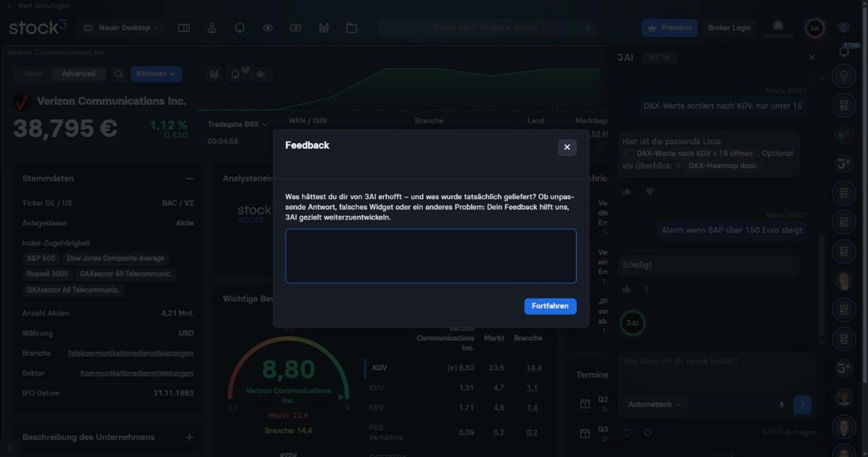Open Branche value 14,4 link

[x=534, y=367]
